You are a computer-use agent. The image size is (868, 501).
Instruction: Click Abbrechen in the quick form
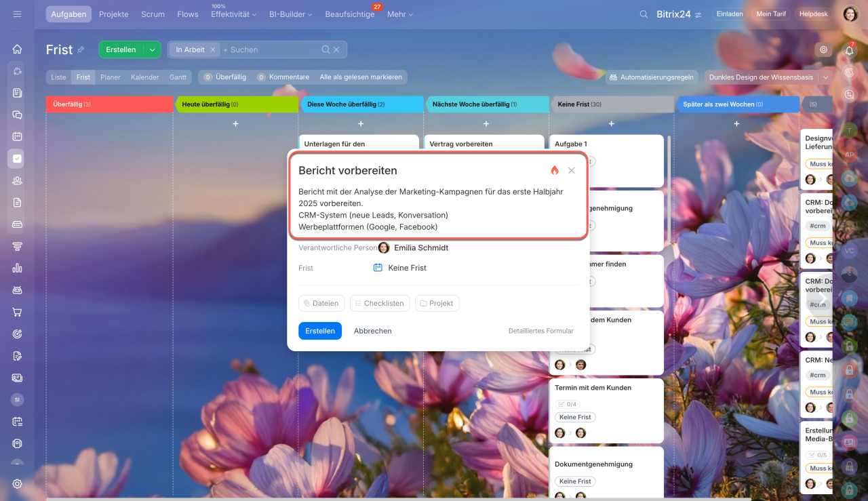pos(373,331)
